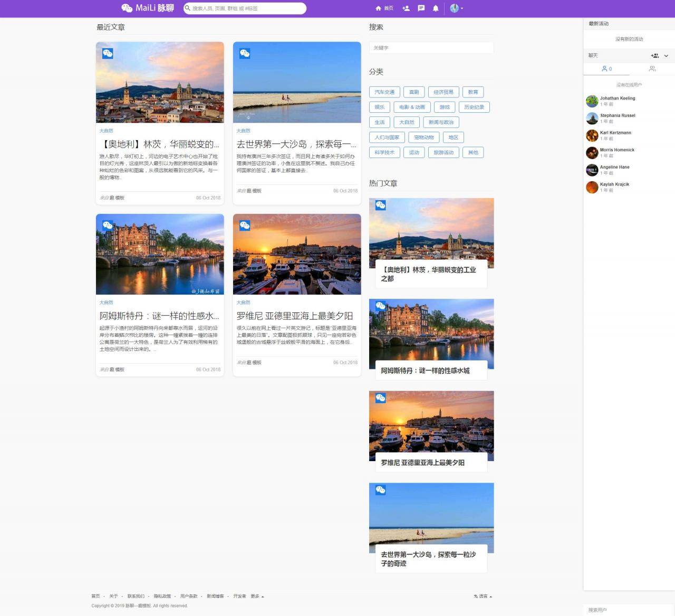Open friend requests icon in header
The image size is (675, 616).
click(x=406, y=8)
